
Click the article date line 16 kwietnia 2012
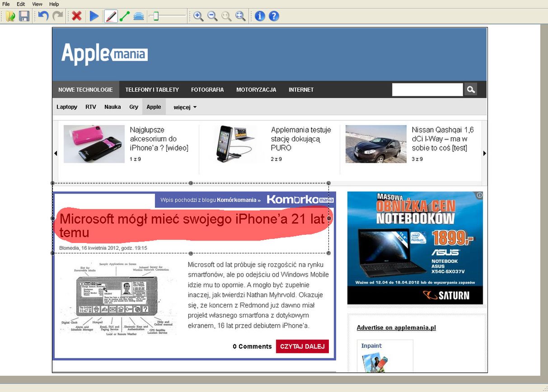103,248
